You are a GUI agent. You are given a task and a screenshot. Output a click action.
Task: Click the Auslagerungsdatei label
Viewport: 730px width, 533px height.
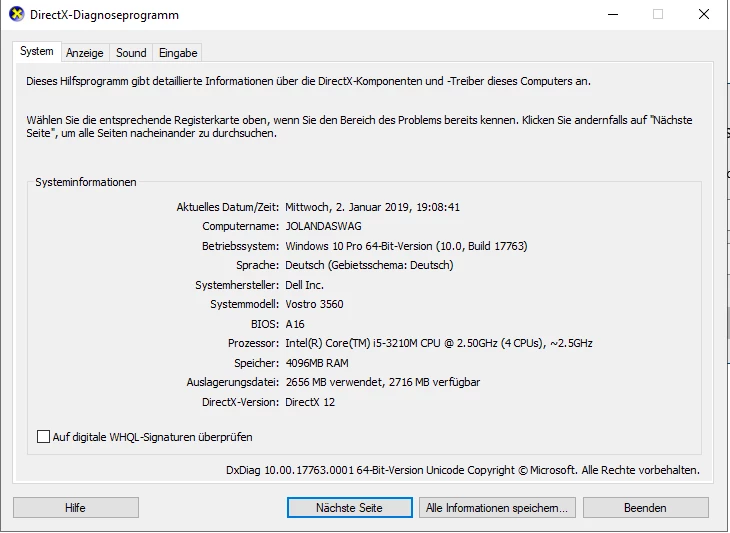233,382
